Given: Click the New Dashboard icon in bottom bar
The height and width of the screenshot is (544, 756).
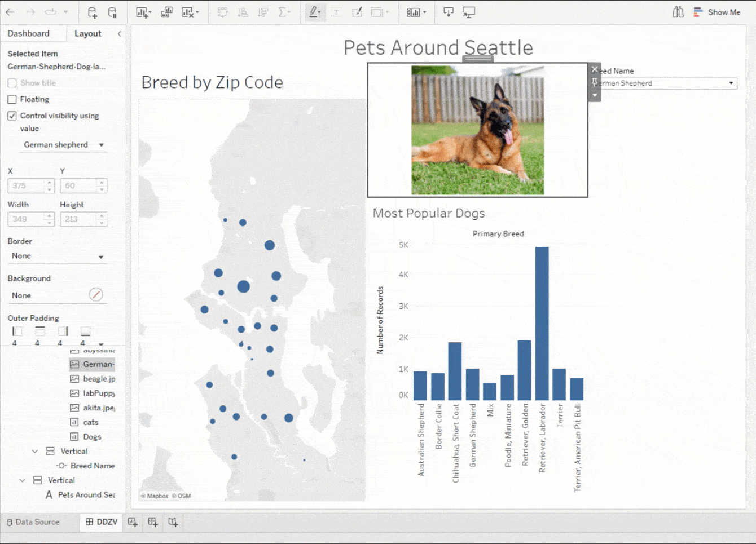Looking at the screenshot, I should pyautogui.click(x=153, y=523).
